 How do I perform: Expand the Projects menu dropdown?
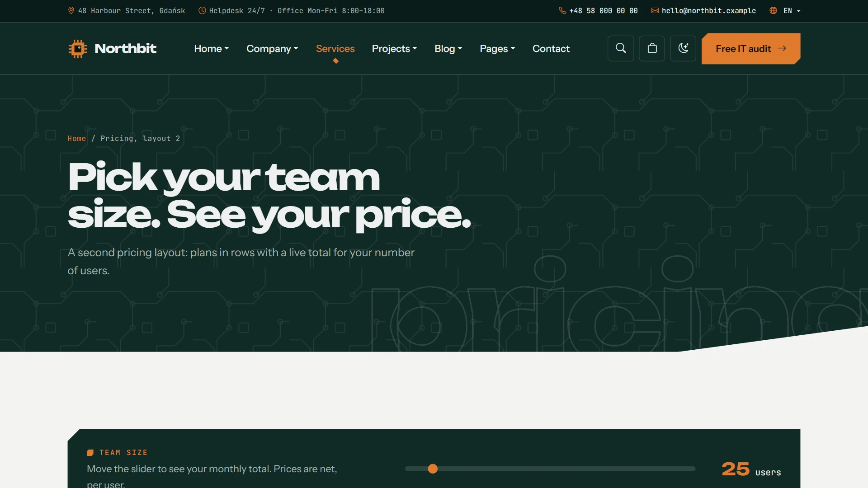pyautogui.click(x=394, y=48)
